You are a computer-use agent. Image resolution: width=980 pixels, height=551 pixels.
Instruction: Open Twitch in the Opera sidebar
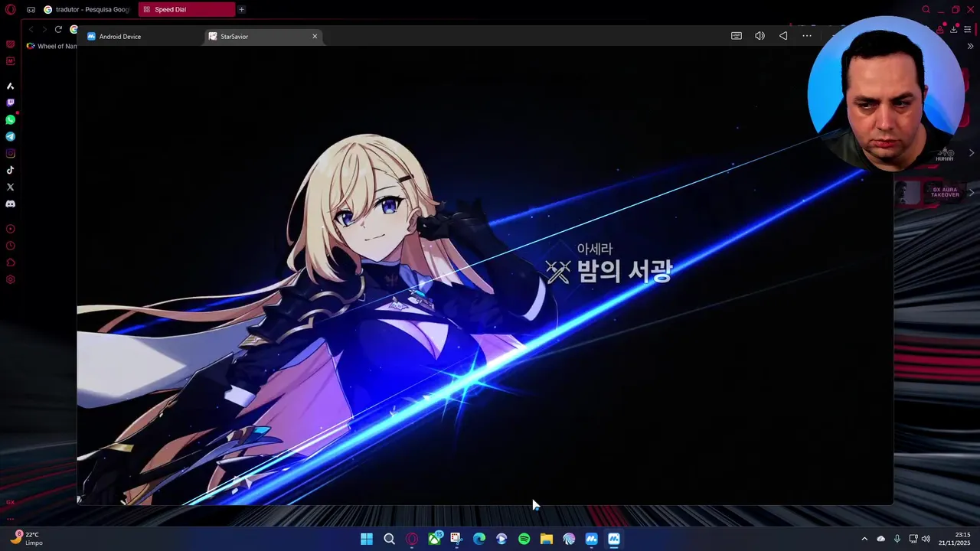coord(11,103)
